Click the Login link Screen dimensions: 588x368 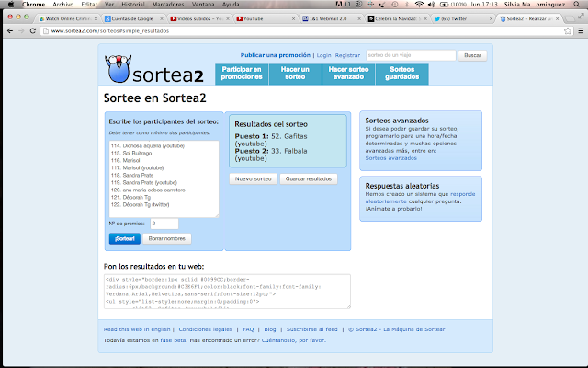pos(323,55)
